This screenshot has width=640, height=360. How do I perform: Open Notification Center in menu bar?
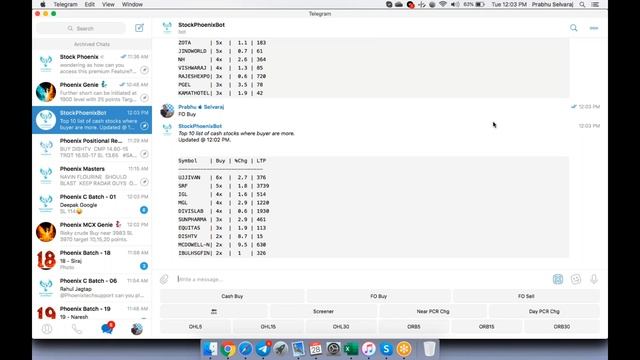595,4
